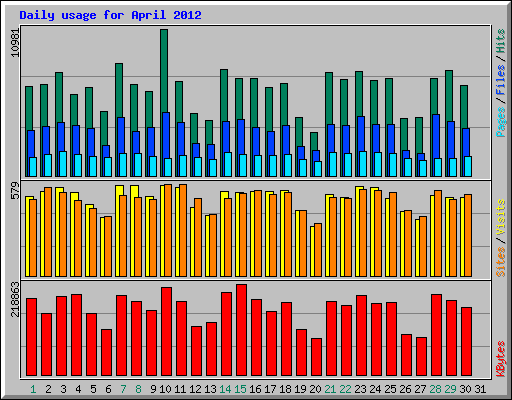
Task: Click day label 18 on the x-axis
Action: click(285, 389)
